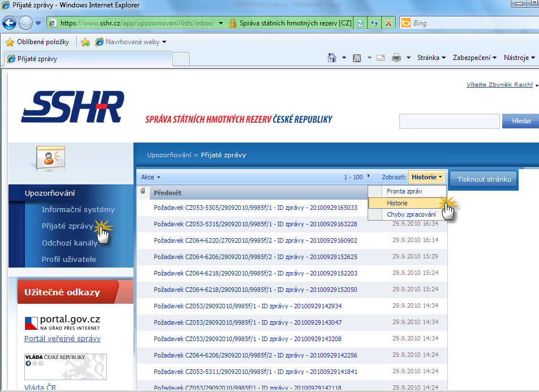Open the Stránka menu
The height and width of the screenshot is (392, 539).
(432, 58)
